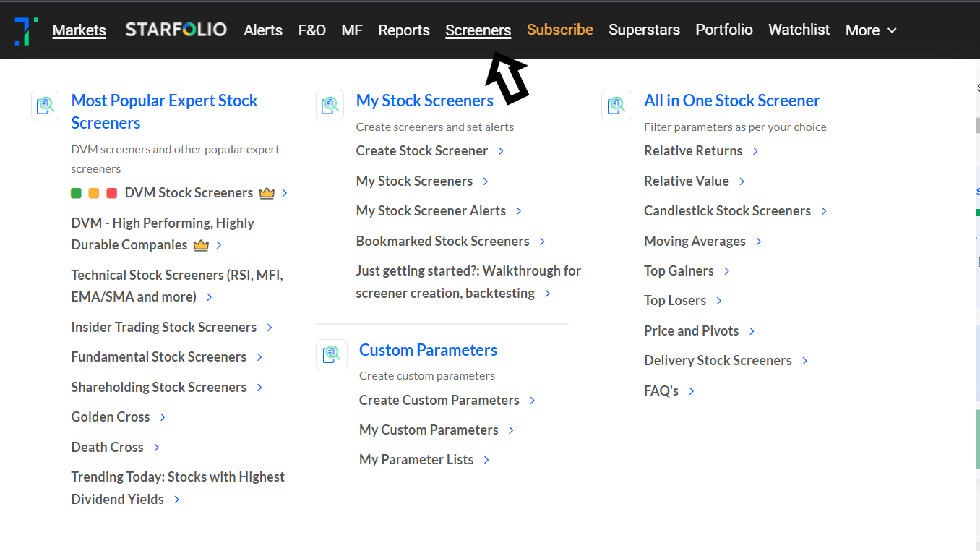This screenshot has width=980, height=551.
Task: Open Most Popular Expert Stock Screeners heading
Action: pos(164,112)
